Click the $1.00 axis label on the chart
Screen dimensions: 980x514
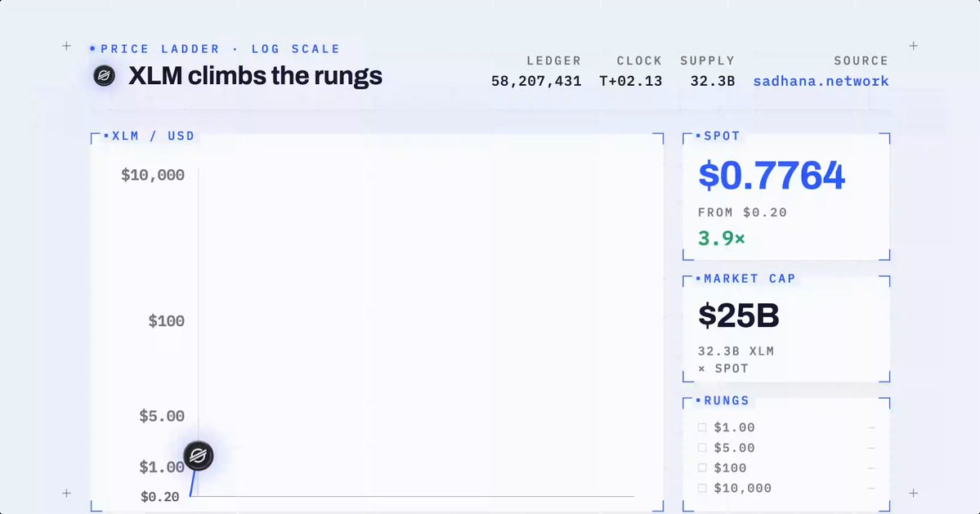point(162,467)
